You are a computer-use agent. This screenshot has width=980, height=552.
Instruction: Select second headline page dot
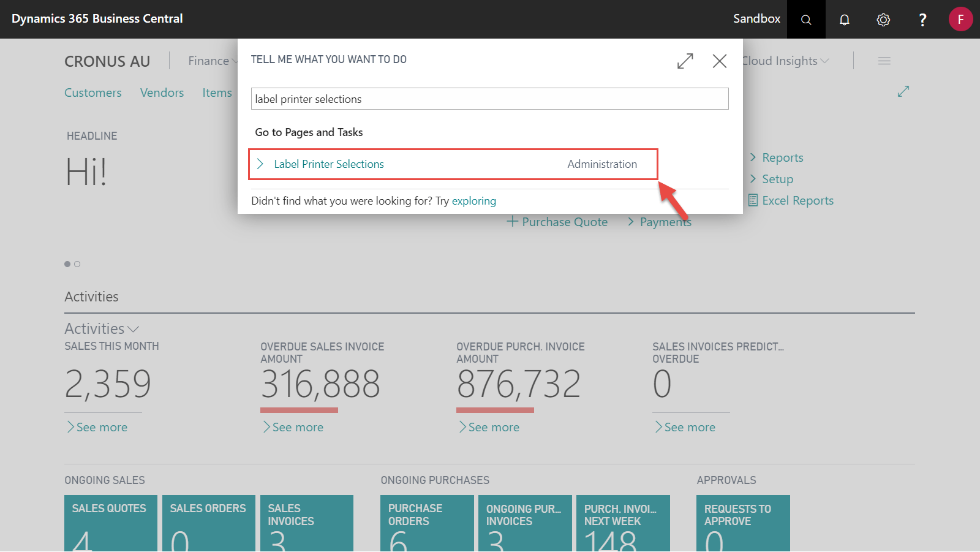pos(77,264)
